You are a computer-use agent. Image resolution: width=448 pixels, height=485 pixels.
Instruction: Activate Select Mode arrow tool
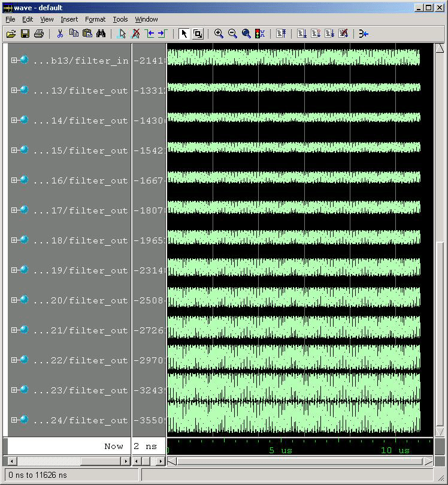point(184,34)
